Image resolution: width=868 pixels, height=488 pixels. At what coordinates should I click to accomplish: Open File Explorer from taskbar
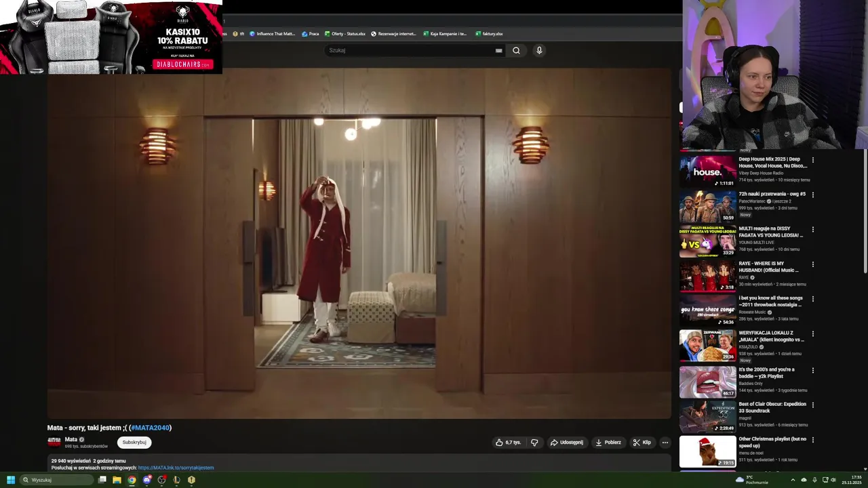pos(117,480)
